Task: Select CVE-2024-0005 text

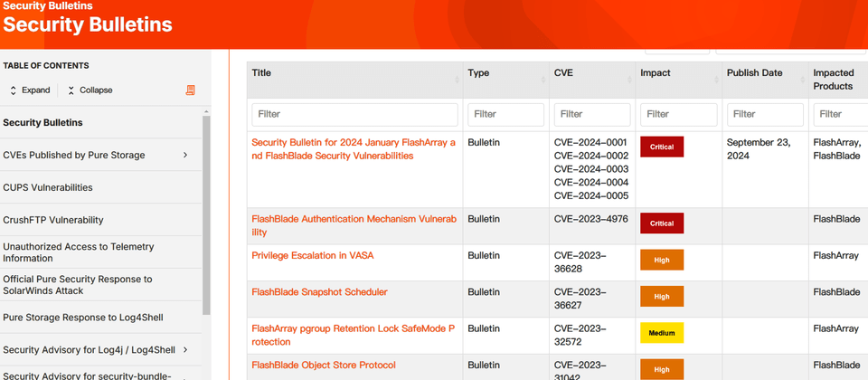Action: click(x=591, y=195)
